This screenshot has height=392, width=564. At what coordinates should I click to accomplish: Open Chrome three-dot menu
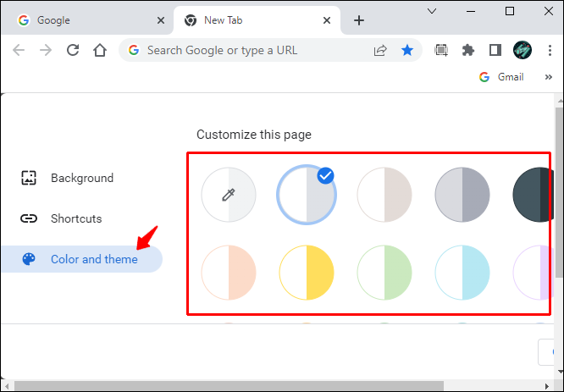coord(550,50)
